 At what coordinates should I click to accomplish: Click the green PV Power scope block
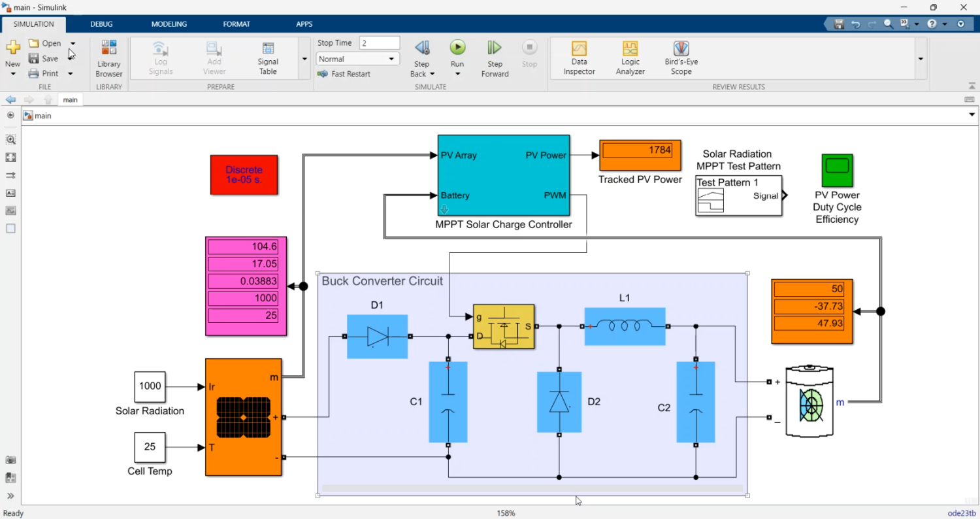click(x=837, y=171)
